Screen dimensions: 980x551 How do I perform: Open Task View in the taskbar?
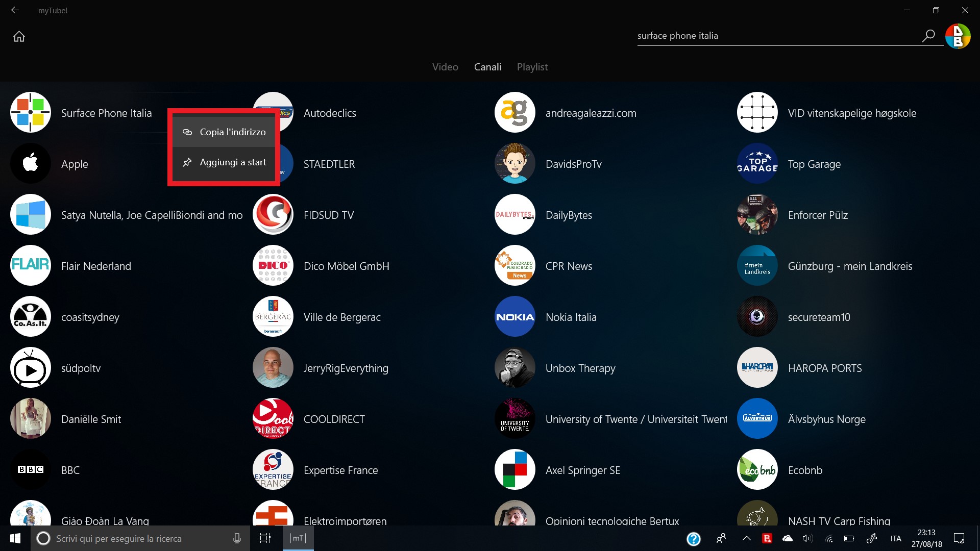point(265,538)
